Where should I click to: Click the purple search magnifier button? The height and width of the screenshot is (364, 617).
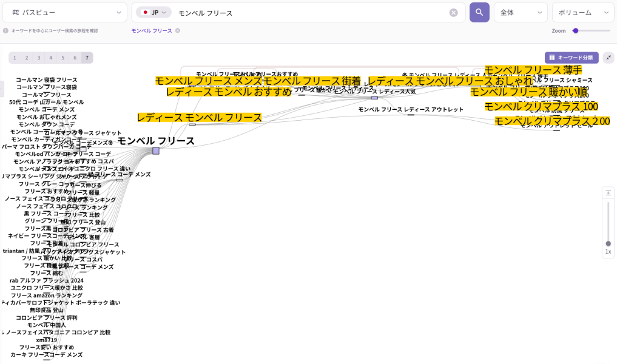click(x=479, y=12)
